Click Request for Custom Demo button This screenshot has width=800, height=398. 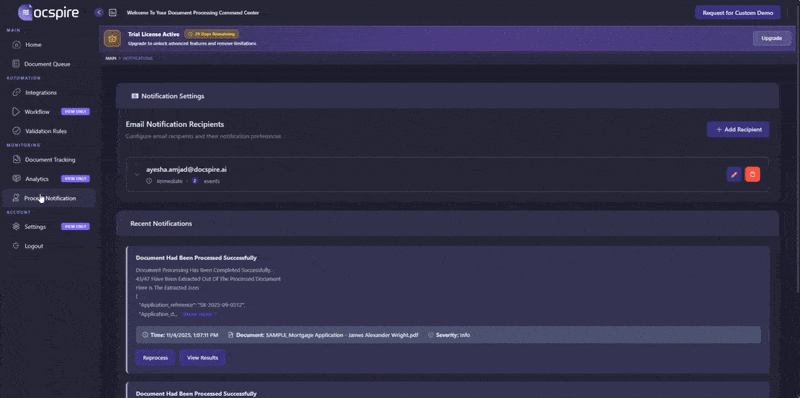[x=737, y=13]
